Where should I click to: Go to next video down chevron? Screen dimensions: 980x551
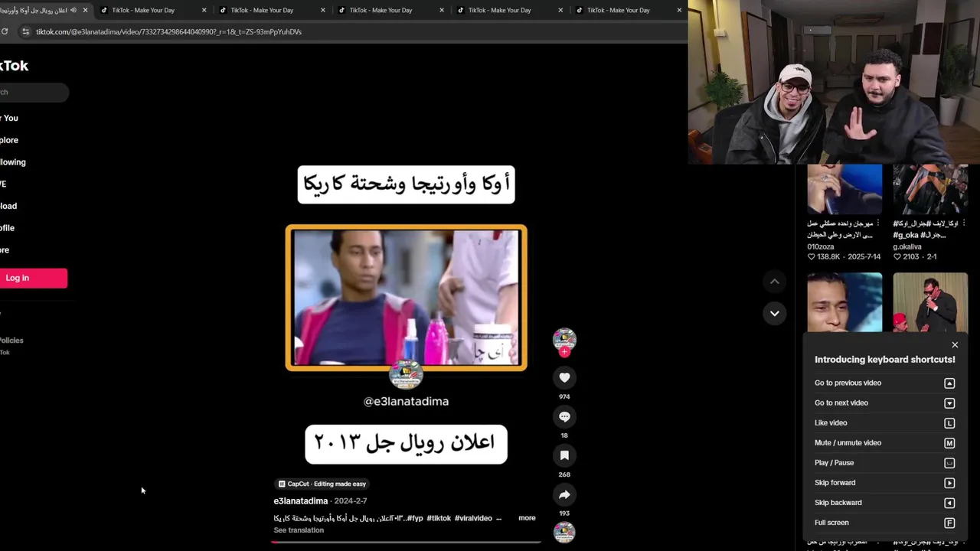[774, 313]
